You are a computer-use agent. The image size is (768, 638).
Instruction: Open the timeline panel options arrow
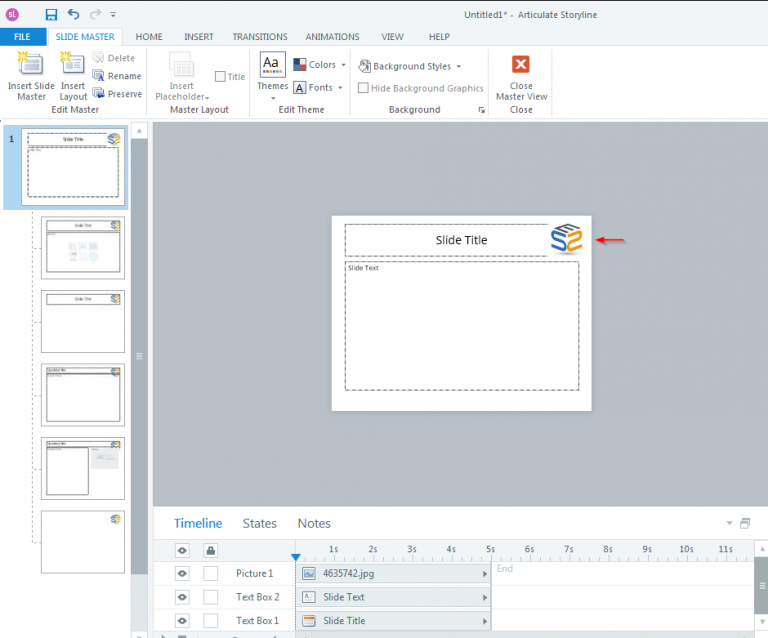click(729, 523)
